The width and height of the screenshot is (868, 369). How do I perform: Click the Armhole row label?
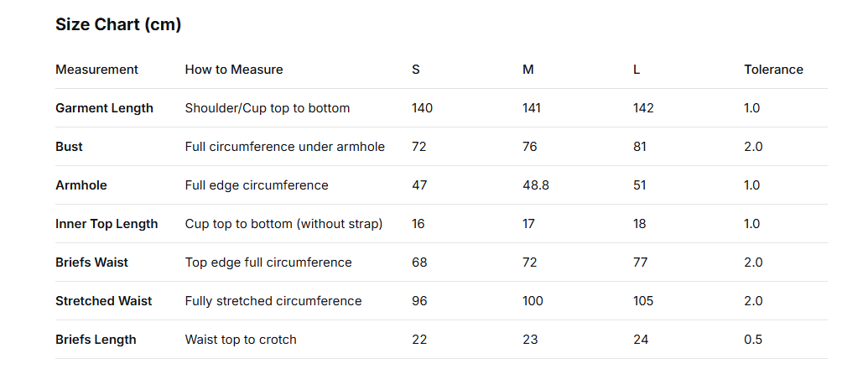click(x=81, y=185)
